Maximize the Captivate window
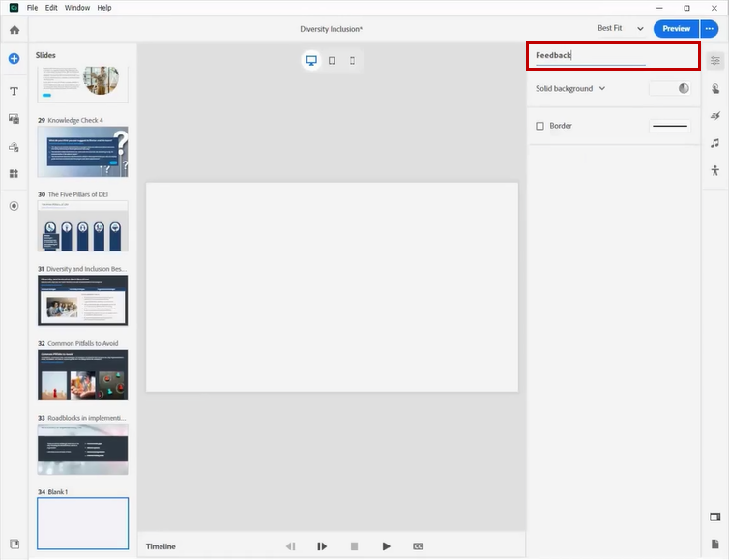729x560 pixels. click(686, 8)
